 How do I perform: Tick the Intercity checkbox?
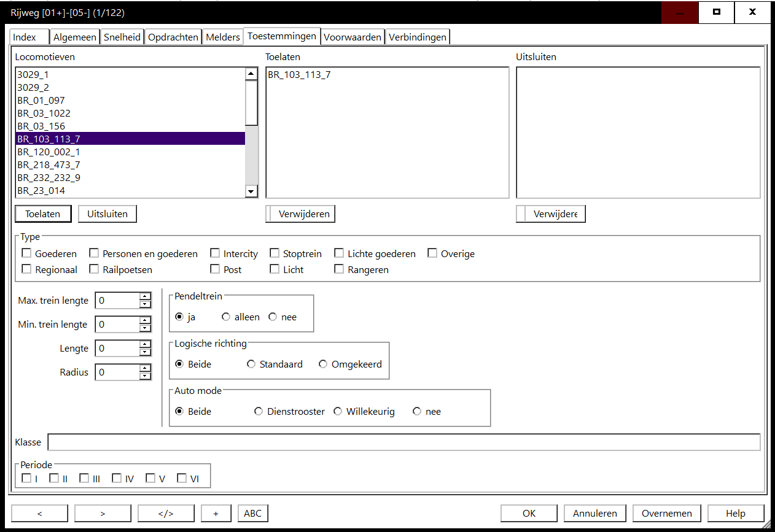[215, 253]
